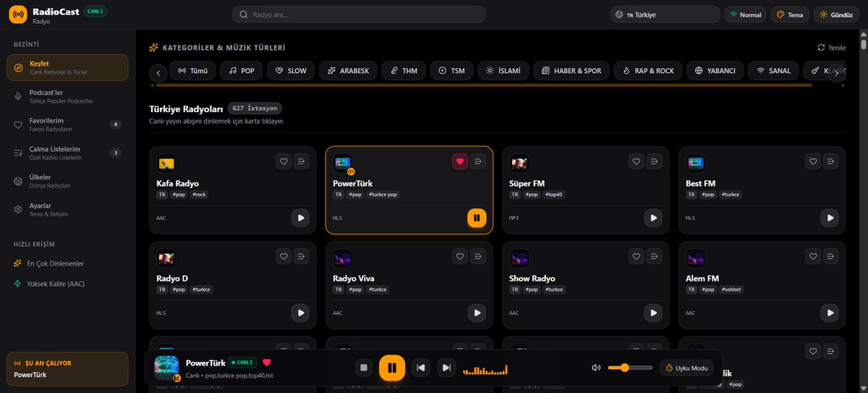This screenshot has width=868, height=393.
Task: Filter by the HABER & SPOR category
Action: (571, 71)
